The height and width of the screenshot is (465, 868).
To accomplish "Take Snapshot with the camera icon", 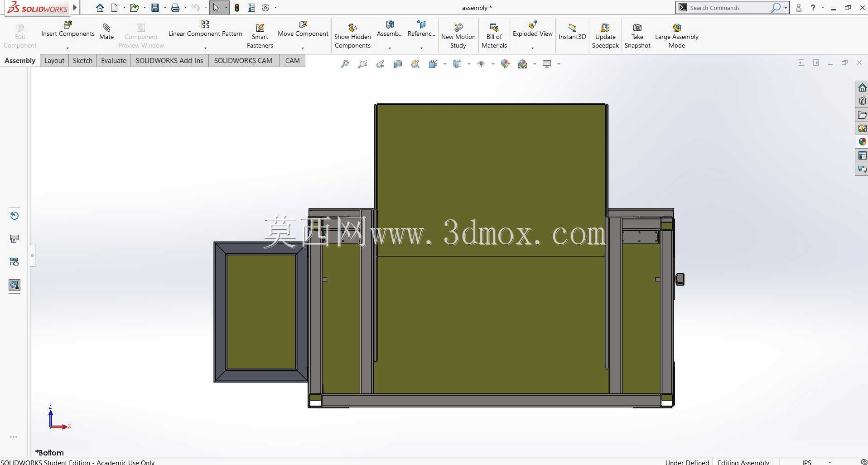I will click(637, 36).
